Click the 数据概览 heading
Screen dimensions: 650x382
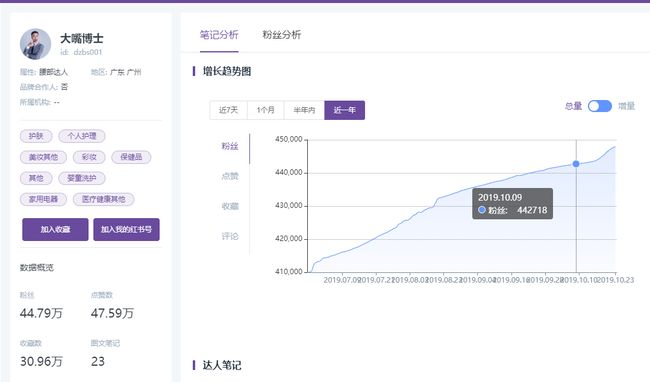point(36,268)
